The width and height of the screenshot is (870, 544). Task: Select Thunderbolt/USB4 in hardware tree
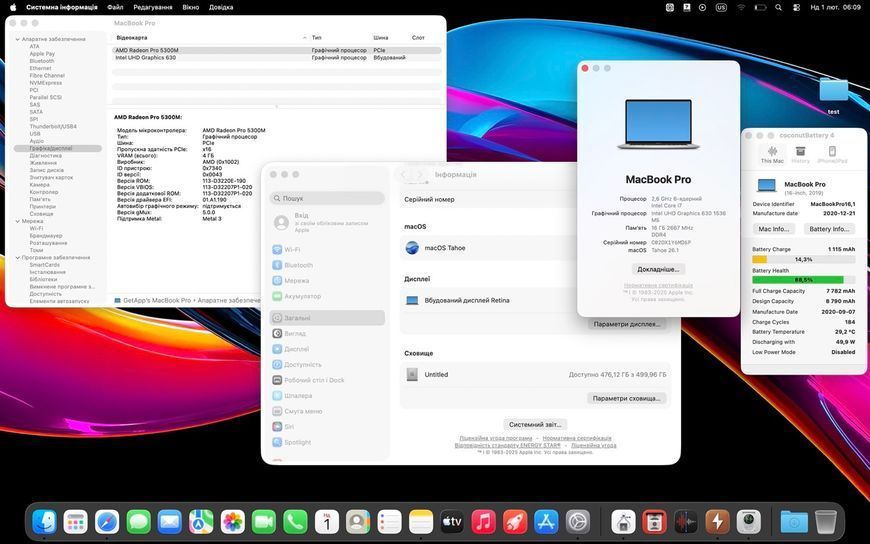[x=53, y=127]
